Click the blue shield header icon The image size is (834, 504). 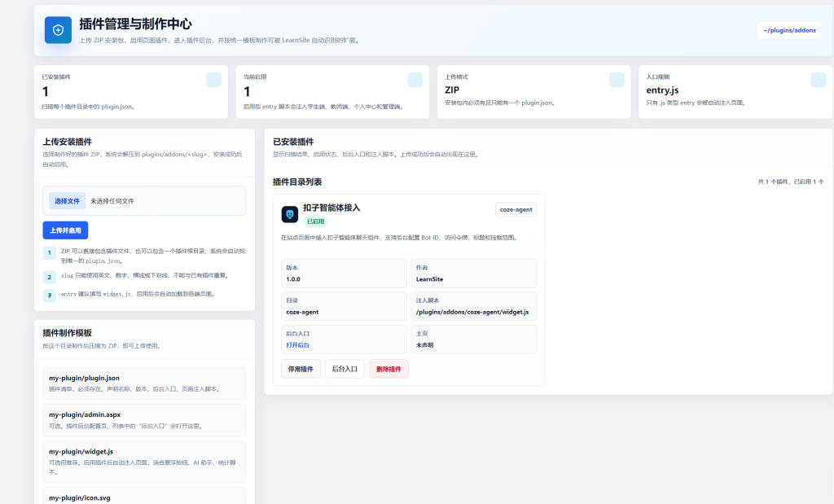pos(58,30)
